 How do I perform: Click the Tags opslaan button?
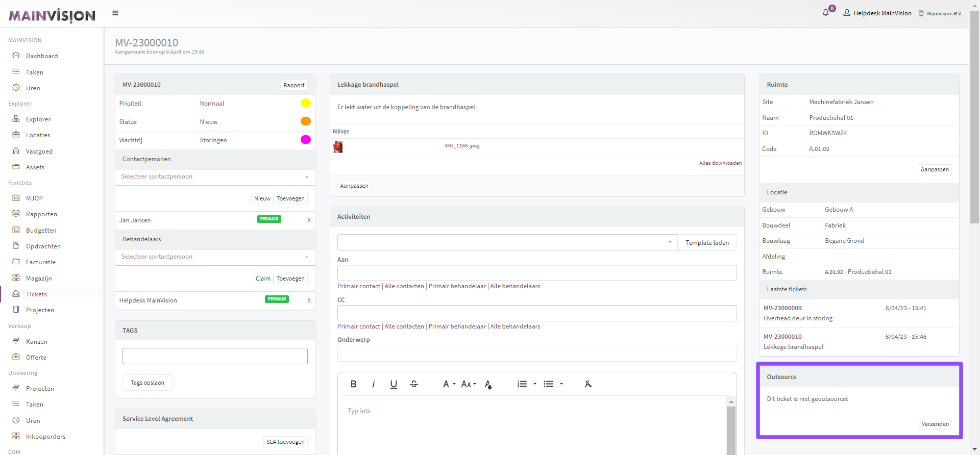click(x=148, y=383)
